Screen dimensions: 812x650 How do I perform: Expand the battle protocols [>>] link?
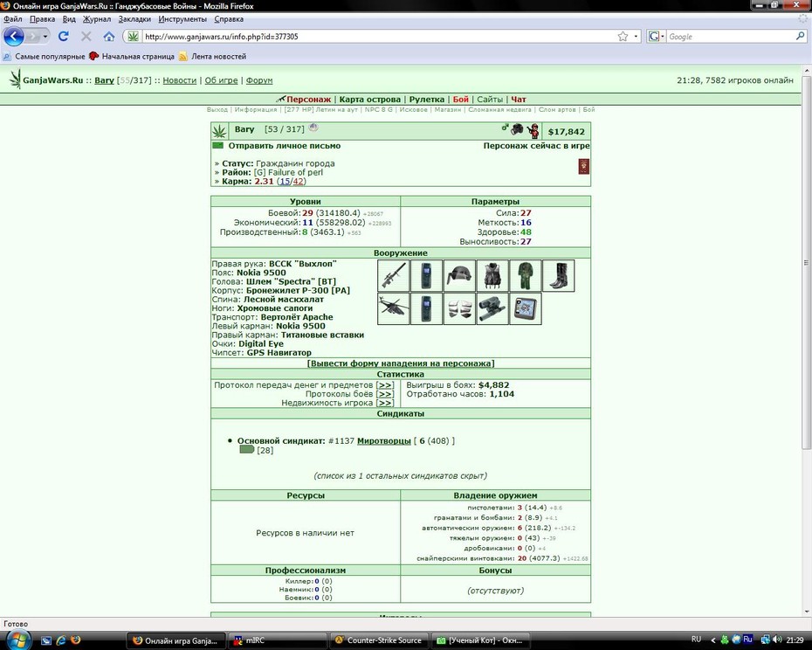click(x=385, y=394)
